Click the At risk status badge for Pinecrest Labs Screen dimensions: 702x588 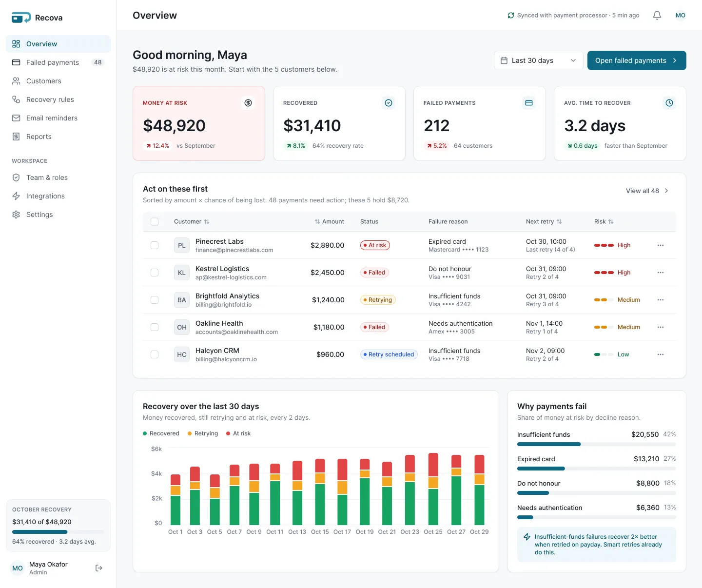375,245
